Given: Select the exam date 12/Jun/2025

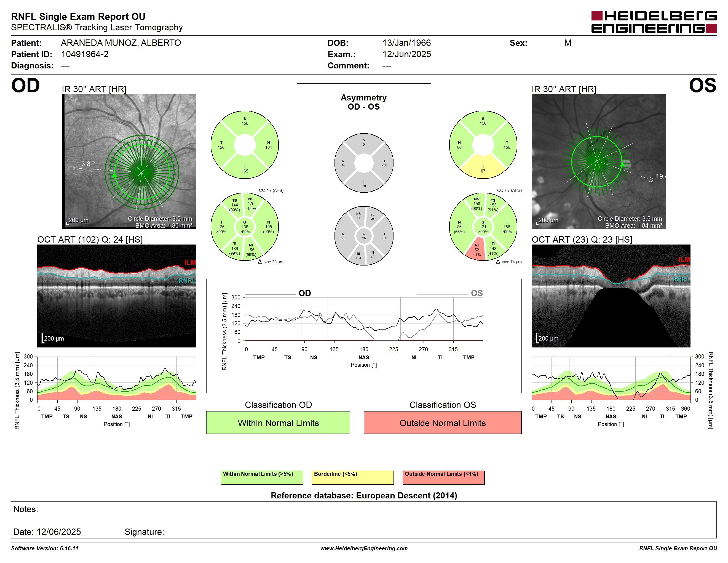Looking at the screenshot, I should tap(407, 54).
